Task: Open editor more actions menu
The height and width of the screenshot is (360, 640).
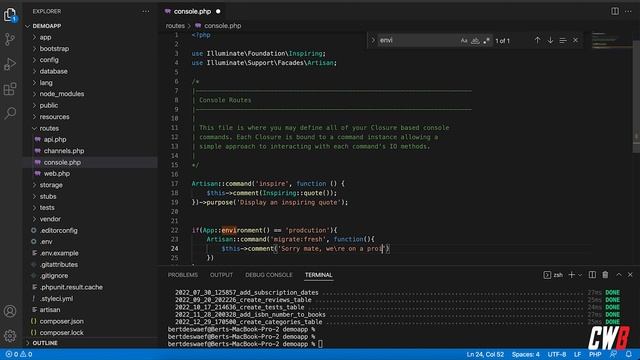Action: [628, 11]
